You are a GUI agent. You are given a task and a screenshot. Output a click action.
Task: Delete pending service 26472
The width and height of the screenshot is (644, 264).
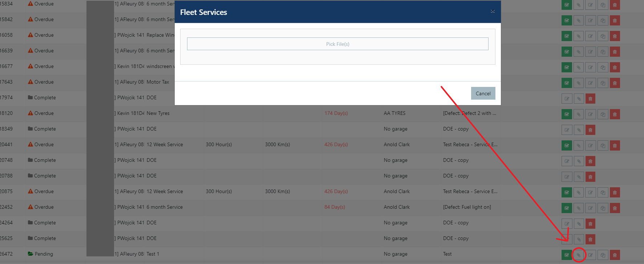[615, 255]
